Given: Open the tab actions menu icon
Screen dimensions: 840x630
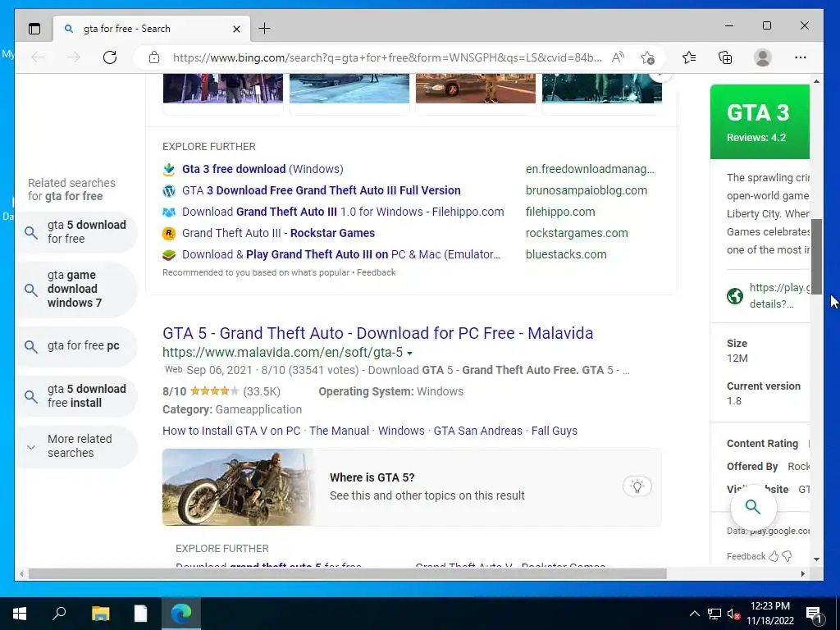Looking at the screenshot, I should pos(34,29).
